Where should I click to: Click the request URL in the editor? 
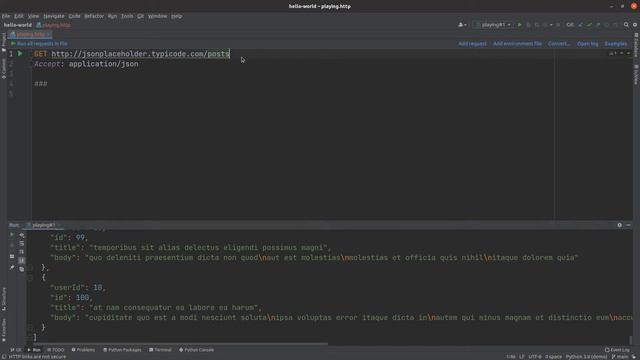click(x=140, y=54)
